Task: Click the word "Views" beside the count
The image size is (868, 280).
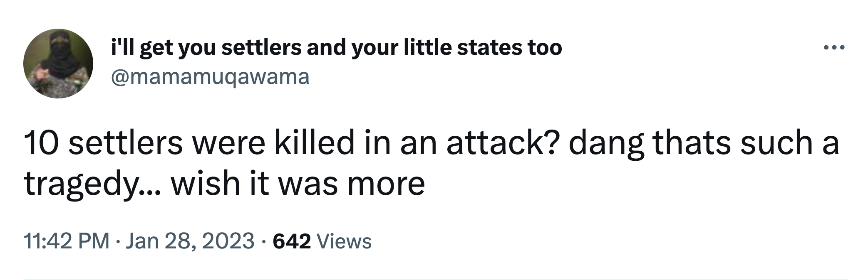Action: (x=344, y=241)
